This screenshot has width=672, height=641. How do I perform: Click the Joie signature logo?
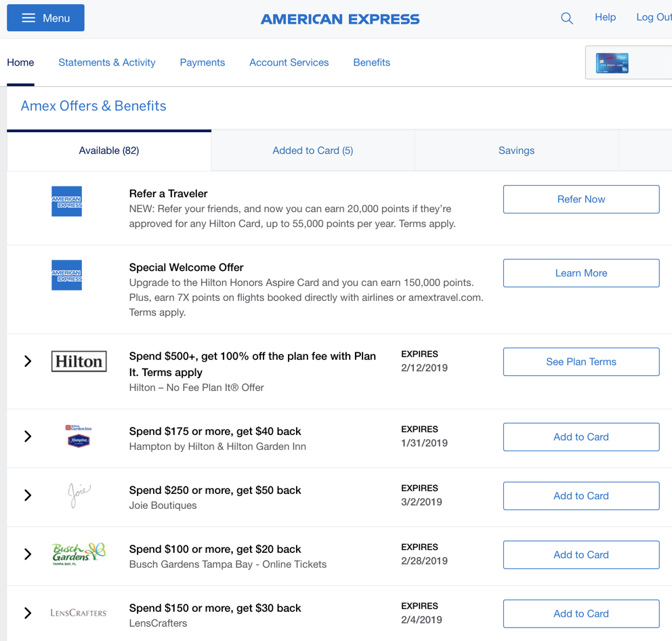tap(79, 495)
